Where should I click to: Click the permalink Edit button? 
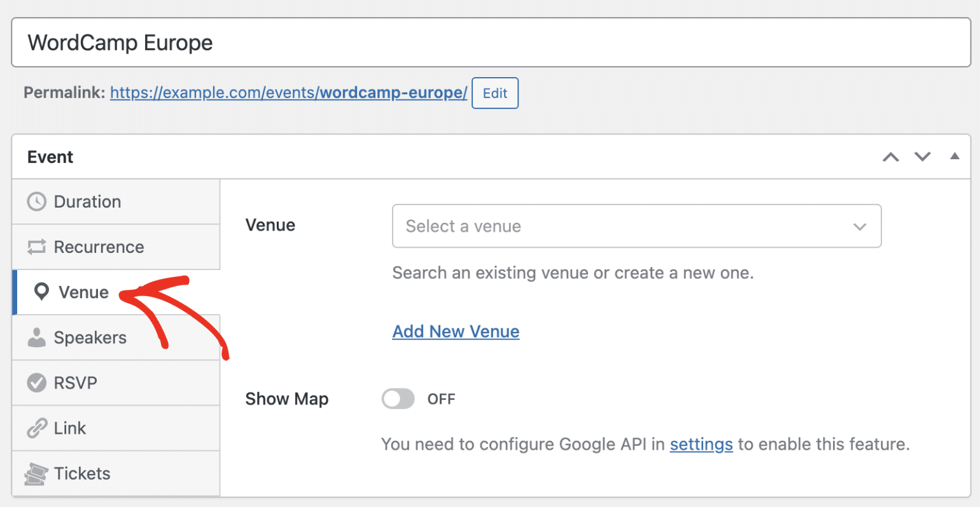pos(495,93)
